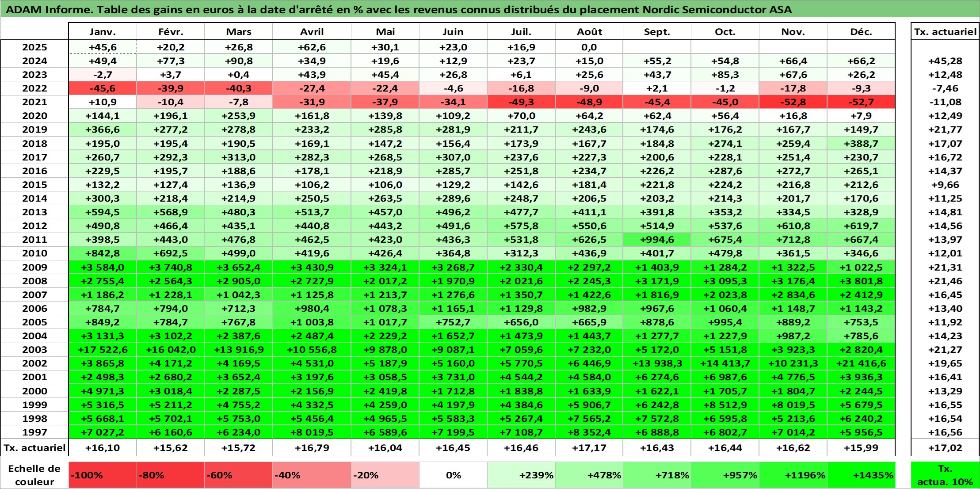Click the cell +21 416,6 in December 2002
The image size is (980, 489).
[x=861, y=363]
